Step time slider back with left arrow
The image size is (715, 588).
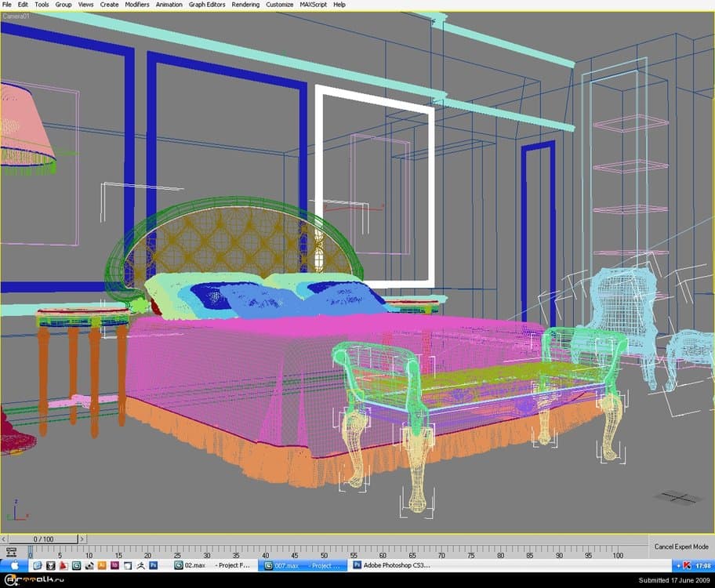pyautogui.click(x=4, y=539)
